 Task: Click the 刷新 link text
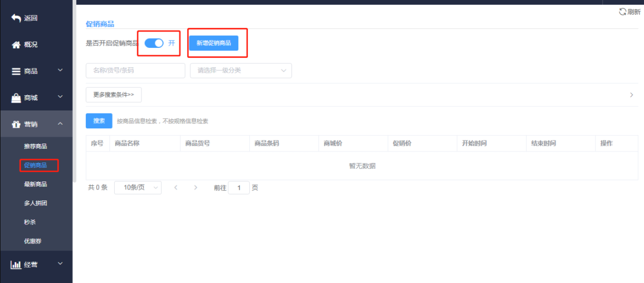pos(634,12)
